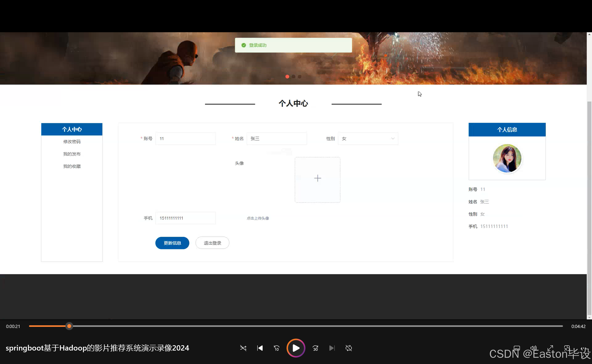
Task: Open the volume control
Action: (x=533, y=348)
